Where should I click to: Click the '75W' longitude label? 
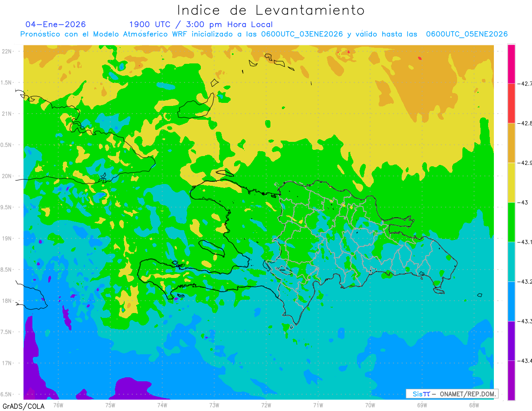(x=110, y=405)
